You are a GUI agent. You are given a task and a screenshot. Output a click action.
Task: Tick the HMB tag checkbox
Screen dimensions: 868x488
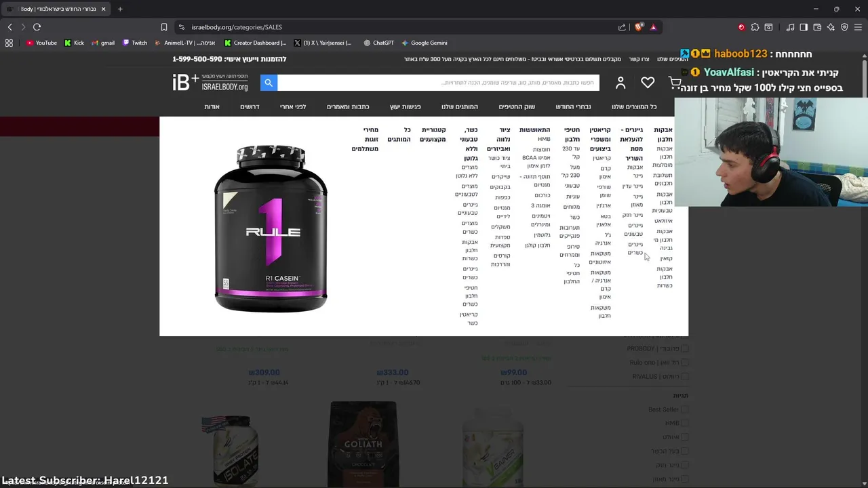tap(685, 423)
